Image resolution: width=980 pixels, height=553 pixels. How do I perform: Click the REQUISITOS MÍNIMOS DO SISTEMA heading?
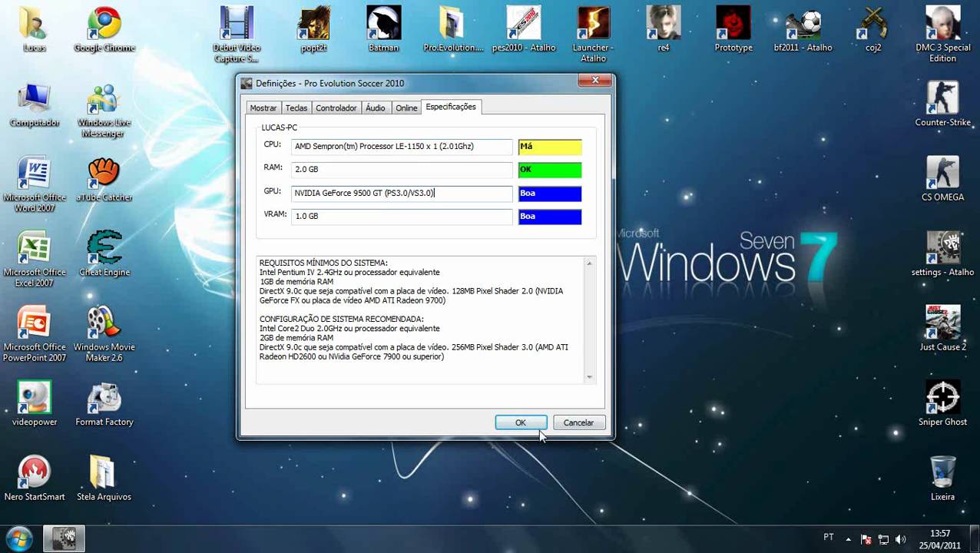coord(323,263)
